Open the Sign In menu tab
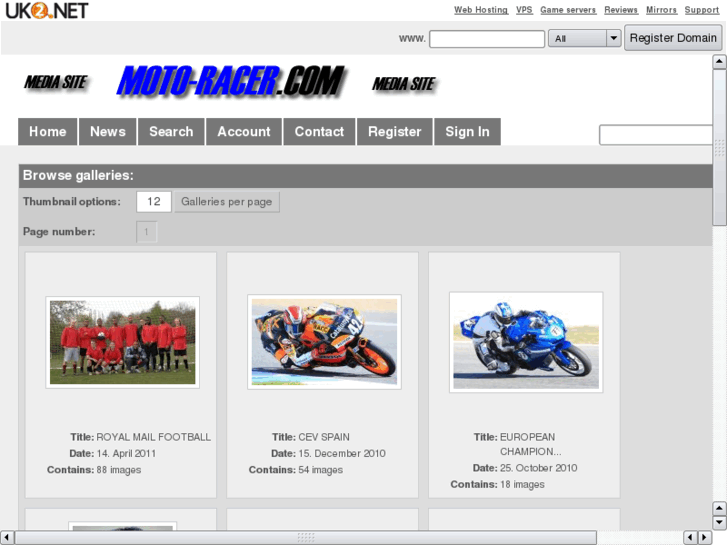 [467, 132]
